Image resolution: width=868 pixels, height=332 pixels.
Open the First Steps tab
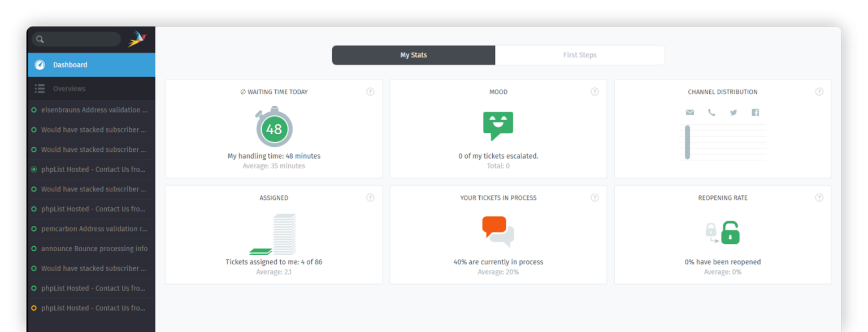tap(580, 55)
